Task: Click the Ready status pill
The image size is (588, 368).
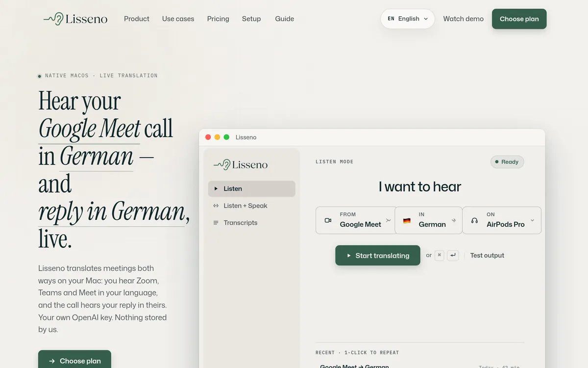Action: 507,162
